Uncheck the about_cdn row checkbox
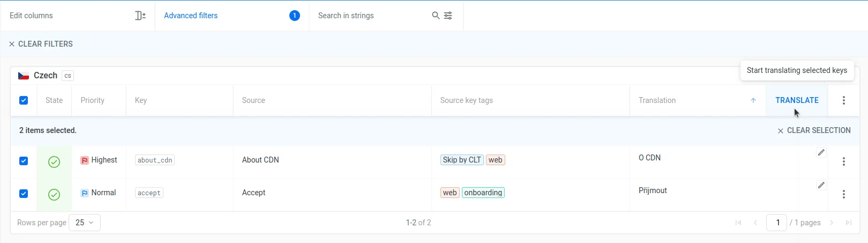The image size is (868, 243). click(x=24, y=161)
